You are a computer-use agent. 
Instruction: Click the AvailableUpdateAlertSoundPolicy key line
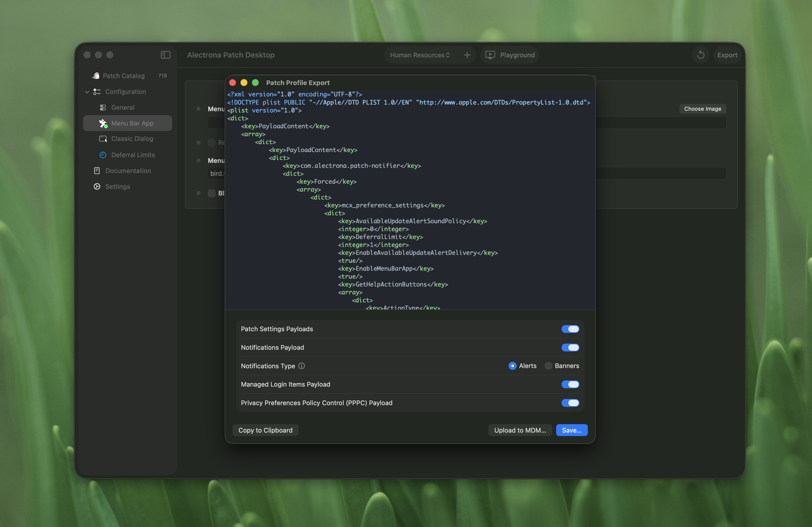coord(412,221)
